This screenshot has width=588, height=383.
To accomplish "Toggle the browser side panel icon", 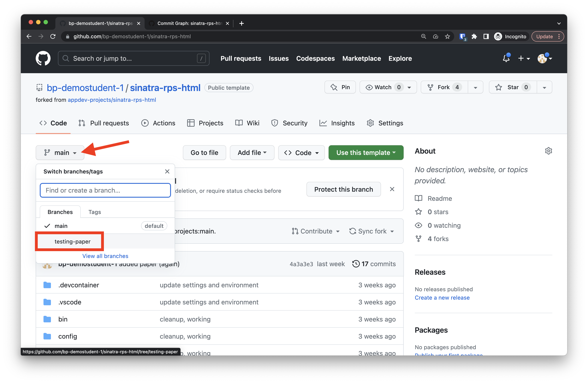I will 486,37.
